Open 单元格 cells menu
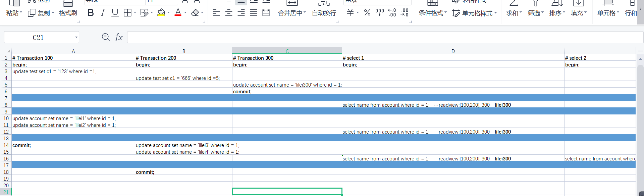644x196 pixels. pos(608,13)
